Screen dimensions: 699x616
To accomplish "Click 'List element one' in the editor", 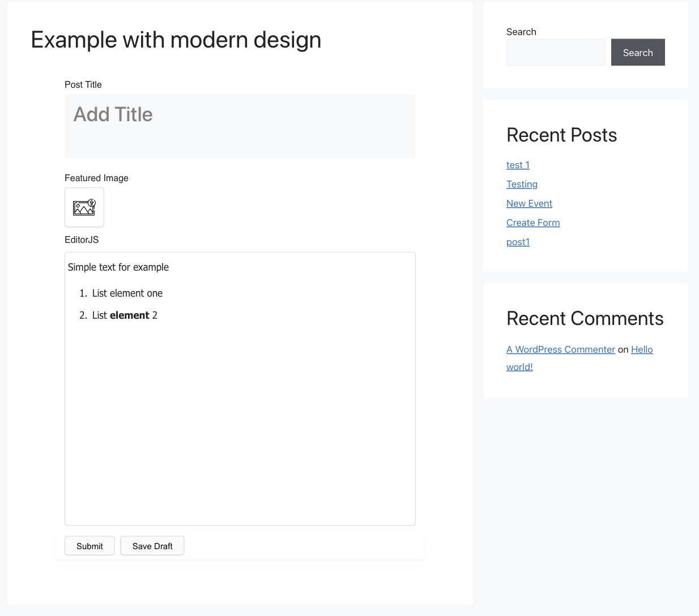I will [x=127, y=293].
